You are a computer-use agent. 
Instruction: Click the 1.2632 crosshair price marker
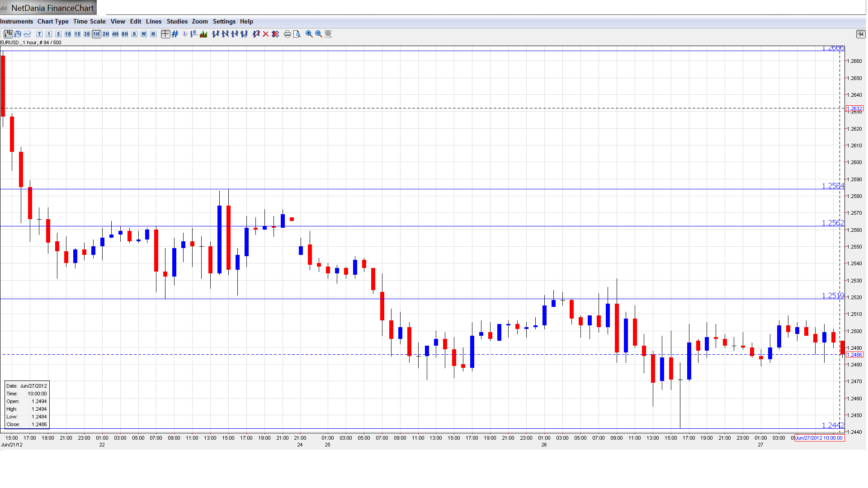[854, 108]
